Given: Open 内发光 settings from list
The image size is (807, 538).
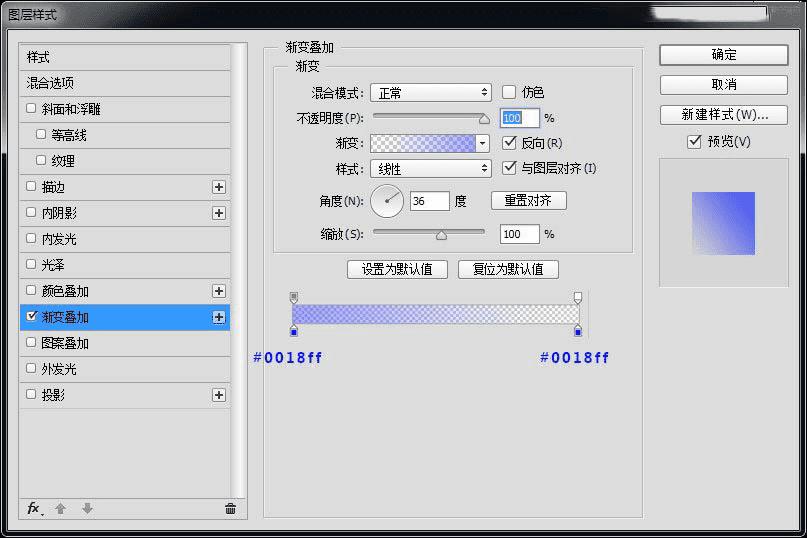Looking at the screenshot, I should (125, 239).
